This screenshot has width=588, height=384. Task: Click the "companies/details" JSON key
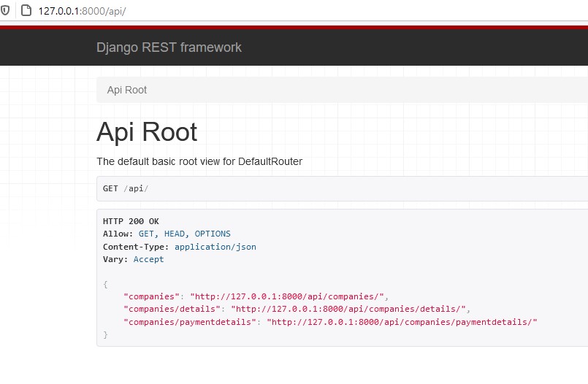172,309
